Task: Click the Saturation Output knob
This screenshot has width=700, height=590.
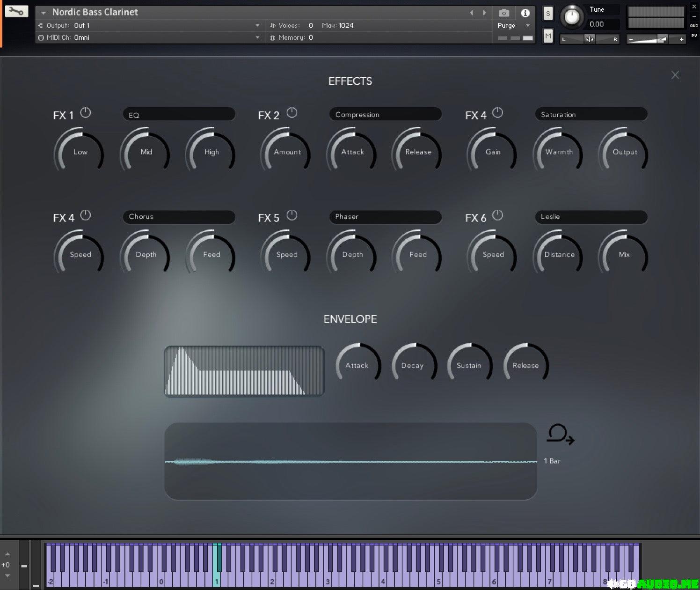Action: tap(624, 152)
